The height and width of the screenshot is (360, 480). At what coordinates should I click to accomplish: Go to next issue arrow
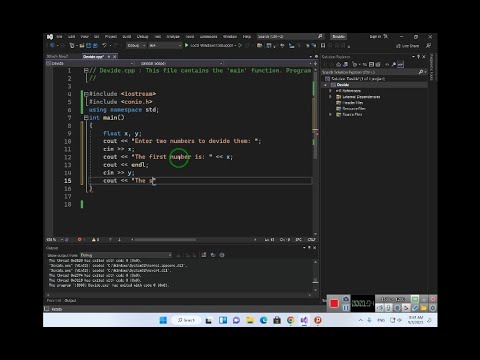(x=119, y=239)
